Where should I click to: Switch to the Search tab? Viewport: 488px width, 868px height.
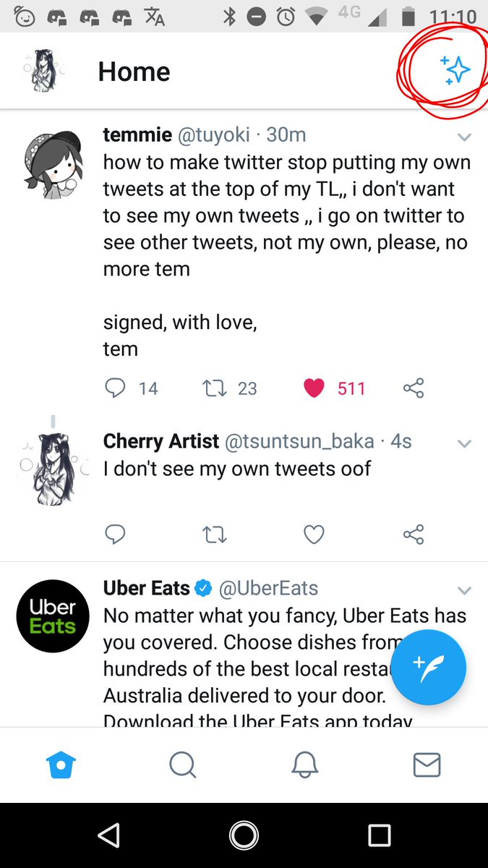[x=183, y=765]
